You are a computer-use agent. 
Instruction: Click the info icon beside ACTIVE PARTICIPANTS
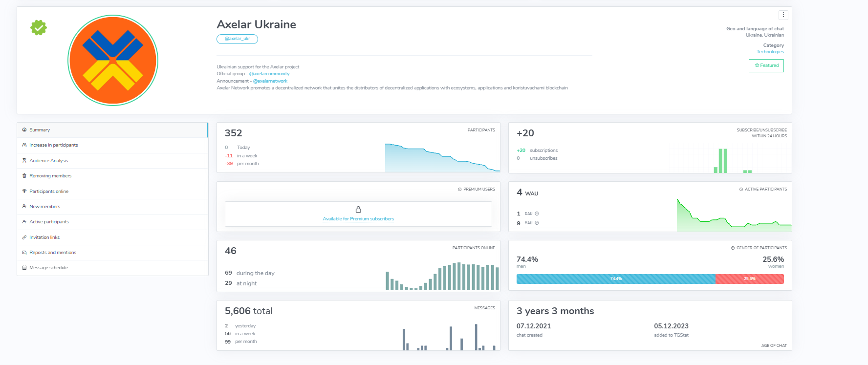click(741, 189)
